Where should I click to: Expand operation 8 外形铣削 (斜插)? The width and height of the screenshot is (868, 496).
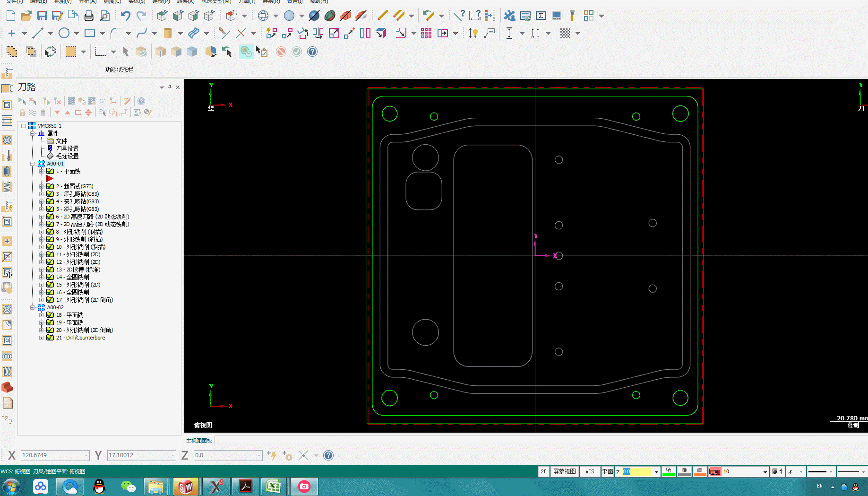(x=42, y=232)
